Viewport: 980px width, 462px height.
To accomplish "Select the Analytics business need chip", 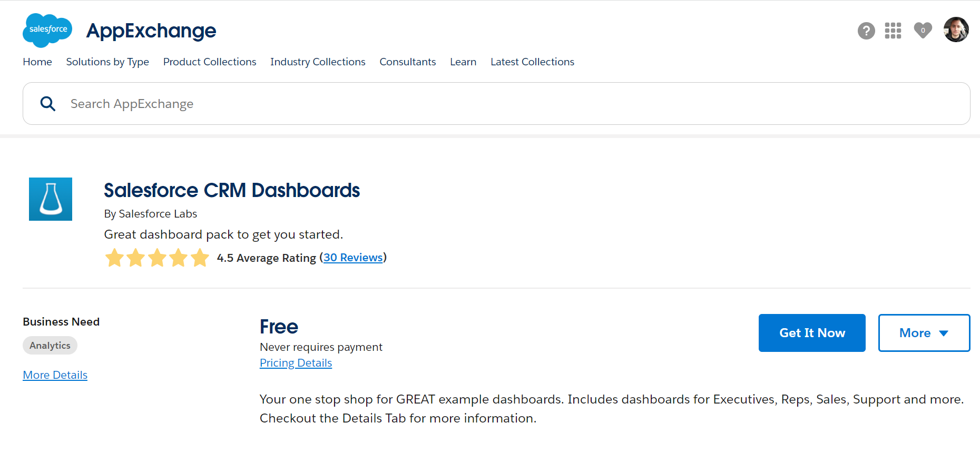I will click(50, 345).
